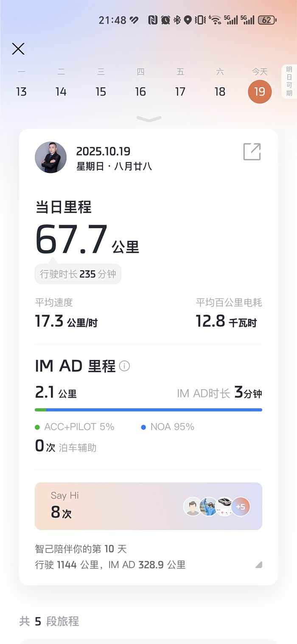This screenshot has height=644, width=297.
Task: Tap the vibrate mode status icon
Action: [200, 20]
